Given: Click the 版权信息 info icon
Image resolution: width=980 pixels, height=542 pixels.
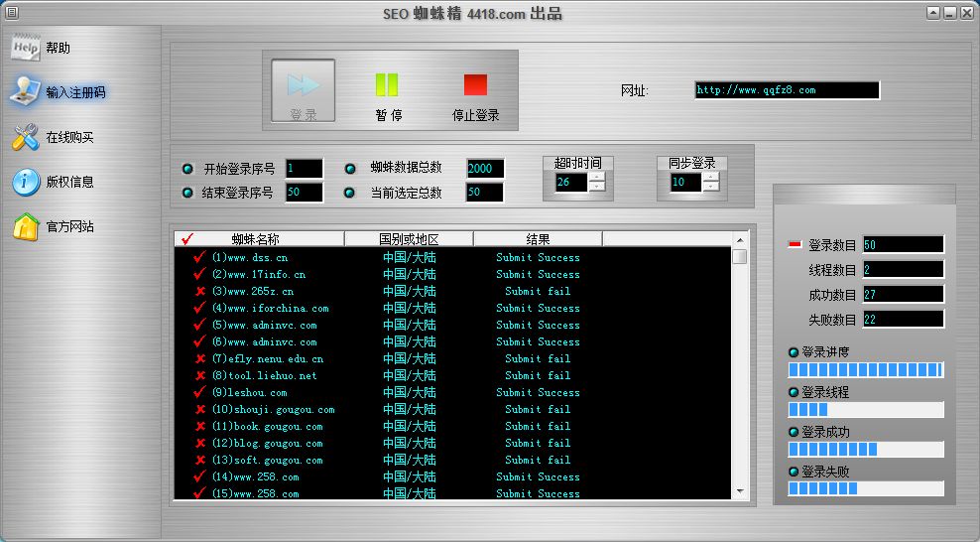Looking at the screenshot, I should pos(26,182).
